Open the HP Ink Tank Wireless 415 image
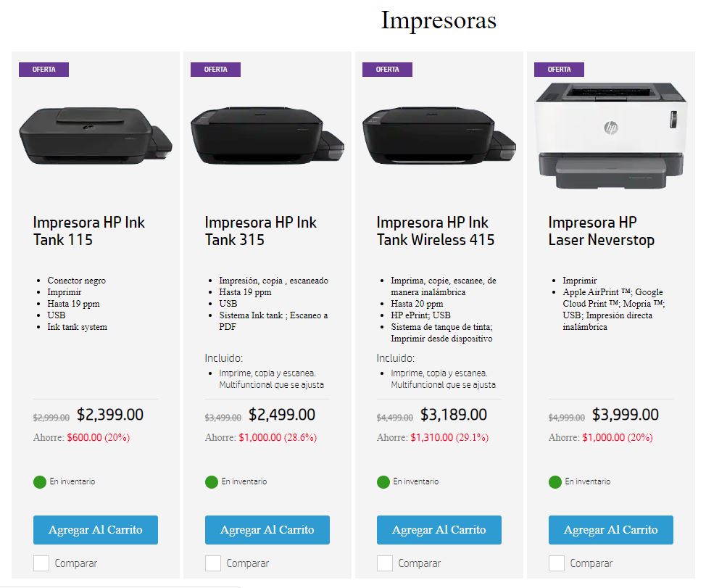Image resolution: width=706 pixels, height=588 pixels. click(439, 136)
